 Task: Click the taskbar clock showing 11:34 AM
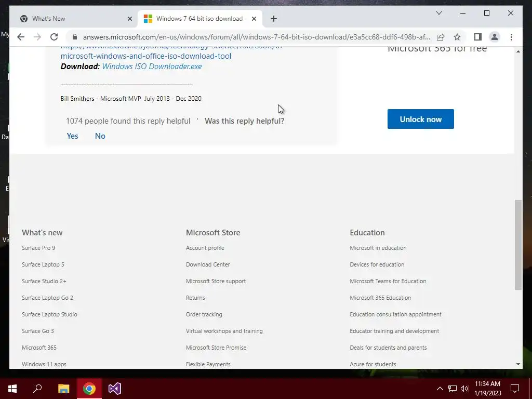click(x=487, y=389)
